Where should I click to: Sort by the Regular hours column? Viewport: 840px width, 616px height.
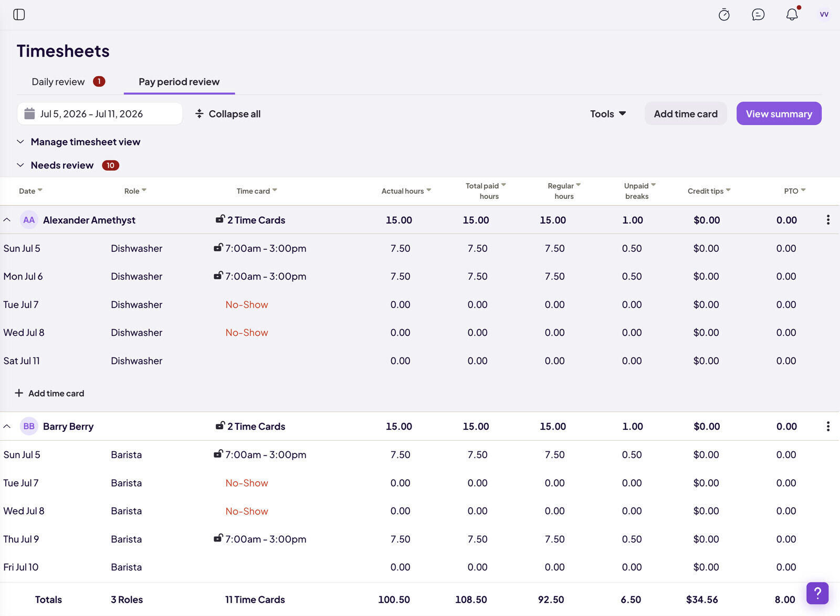click(x=564, y=191)
